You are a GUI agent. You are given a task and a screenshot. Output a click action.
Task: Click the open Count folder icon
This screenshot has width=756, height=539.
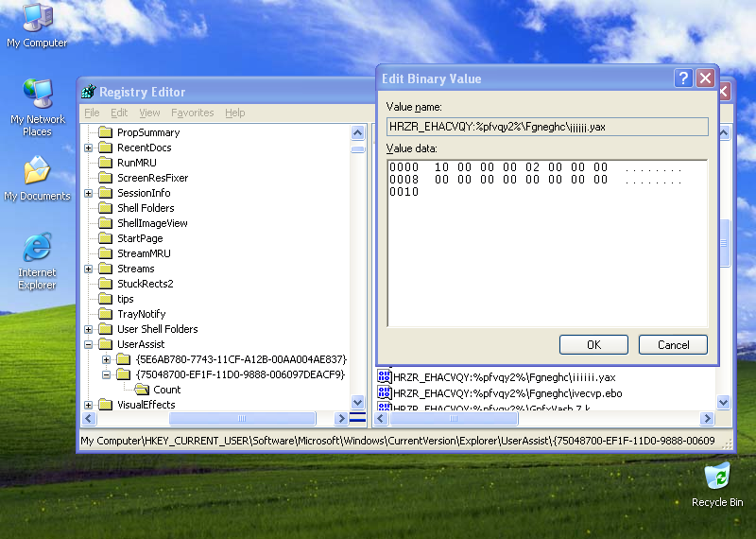click(142, 389)
